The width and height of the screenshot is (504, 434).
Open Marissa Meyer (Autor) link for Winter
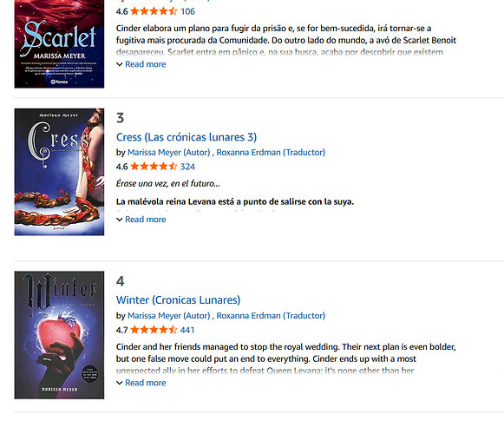coord(169,316)
